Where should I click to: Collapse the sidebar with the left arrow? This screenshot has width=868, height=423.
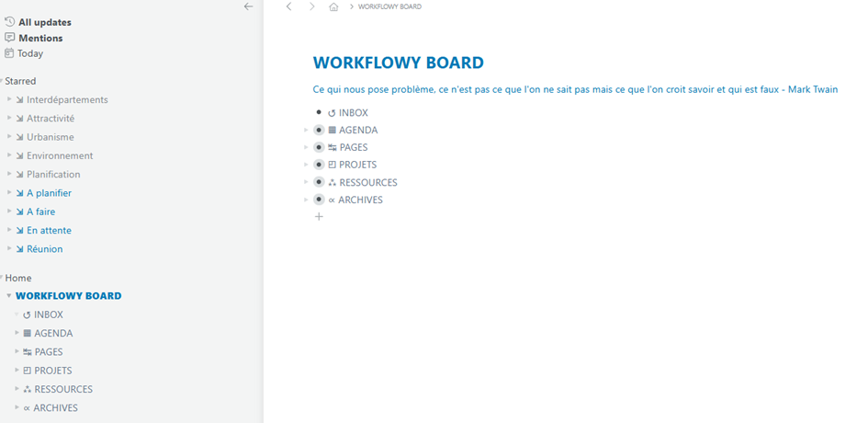(x=248, y=6)
